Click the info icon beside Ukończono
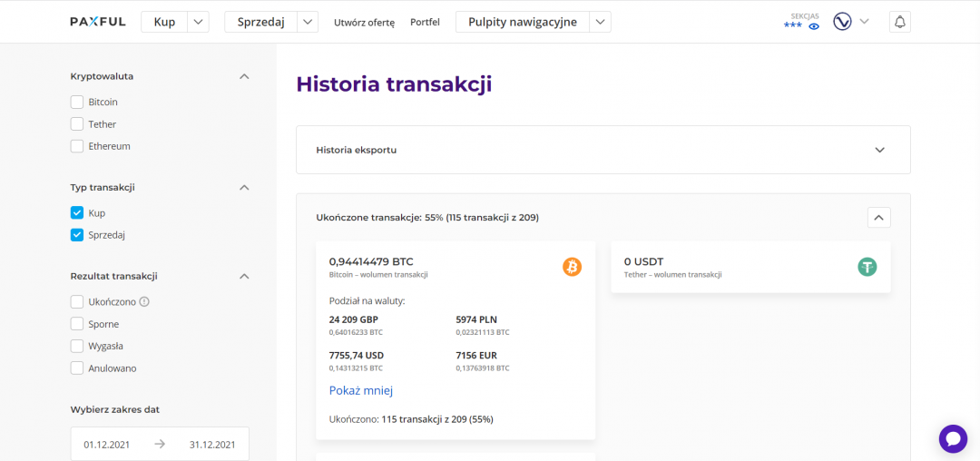The width and height of the screenshot is (980, 461). coord(144,302)
